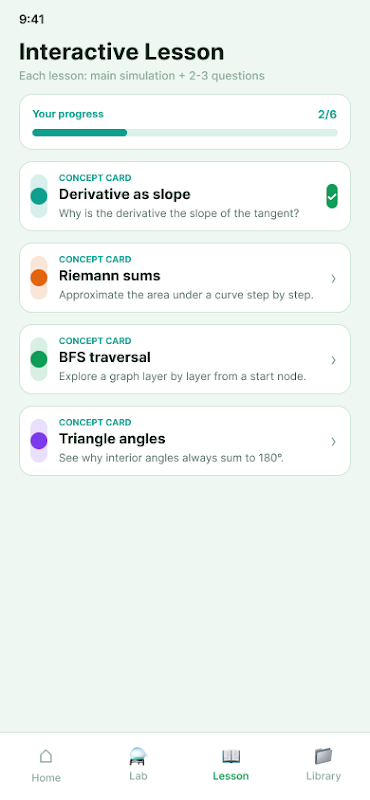Open the Library folder icon
The width and height of the screenshot is (370, 800).
tap(323, 756)
